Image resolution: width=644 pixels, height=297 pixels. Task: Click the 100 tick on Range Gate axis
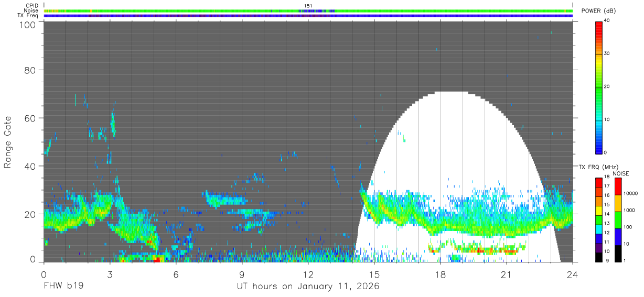[28, 24]
